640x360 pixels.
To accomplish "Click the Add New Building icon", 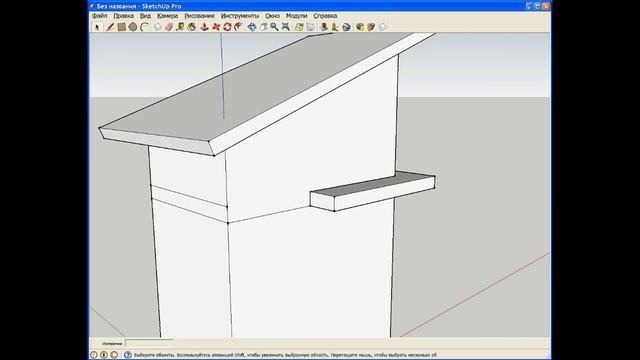I will click(x=324, y=27).
